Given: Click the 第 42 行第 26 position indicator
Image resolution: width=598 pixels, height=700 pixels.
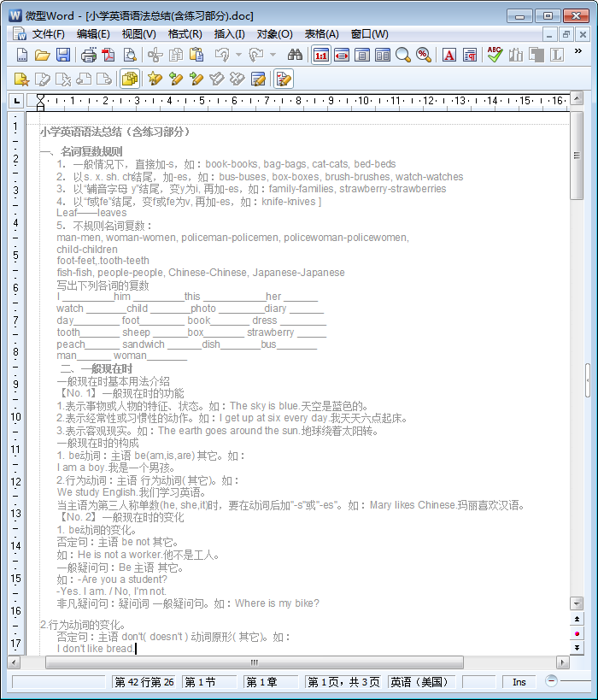Looking at the screenshot, I should (x=144, y=682).
